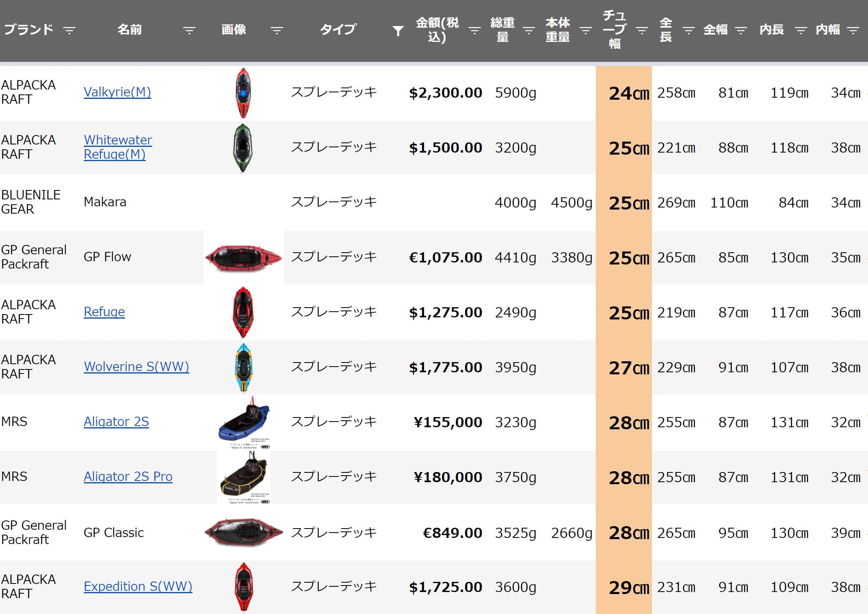Select the €1,075.00 price cell
The height and width of the screenshot is (614, 868).
[x=446, y=258]
